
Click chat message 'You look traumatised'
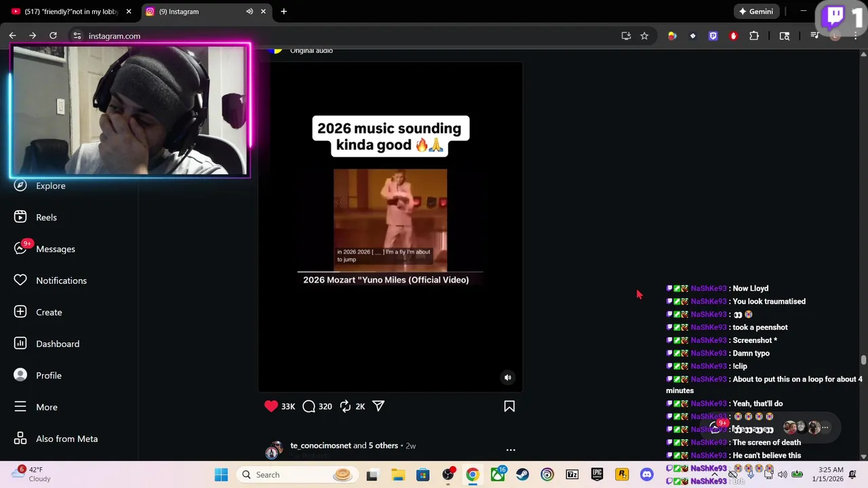point(769,302)
